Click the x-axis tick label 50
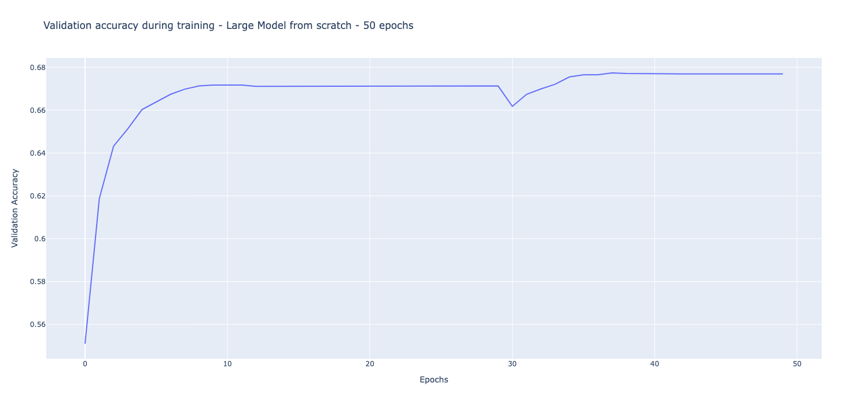The height and width of the screenshot is (405, 868). (797, 363)
